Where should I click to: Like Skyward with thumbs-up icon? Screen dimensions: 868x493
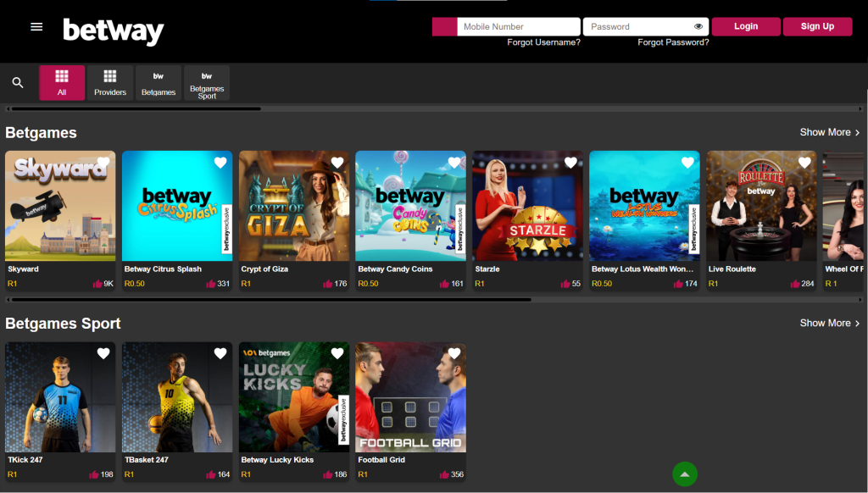point(97,284)
